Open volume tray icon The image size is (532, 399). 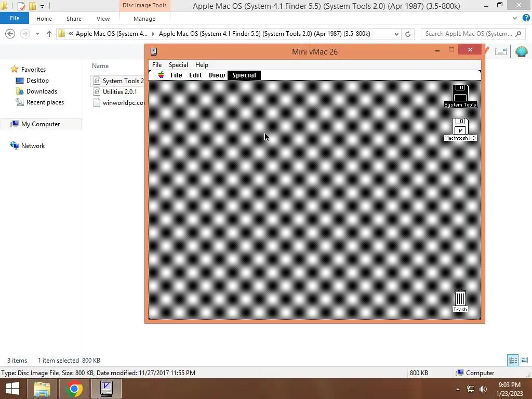483,389
